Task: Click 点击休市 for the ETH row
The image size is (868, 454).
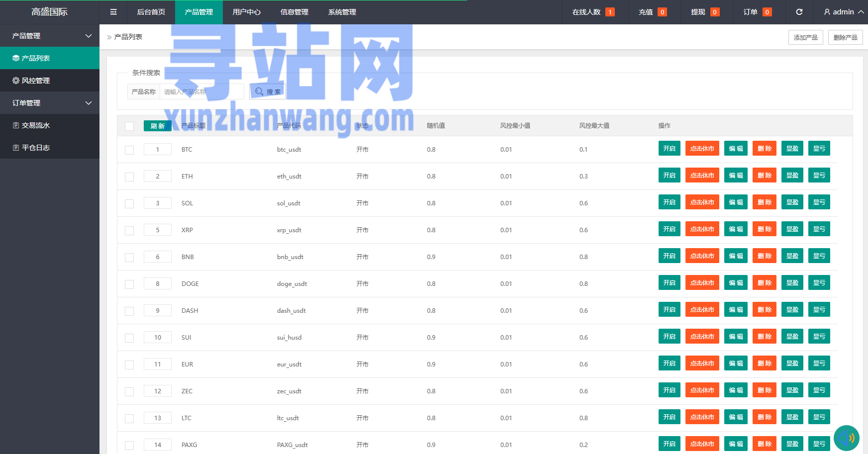Action: coord(702,176)
